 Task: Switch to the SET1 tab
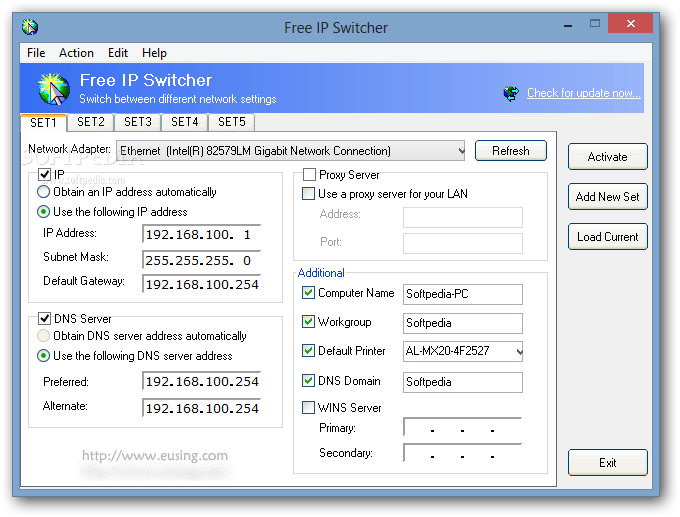coord(43,123)
